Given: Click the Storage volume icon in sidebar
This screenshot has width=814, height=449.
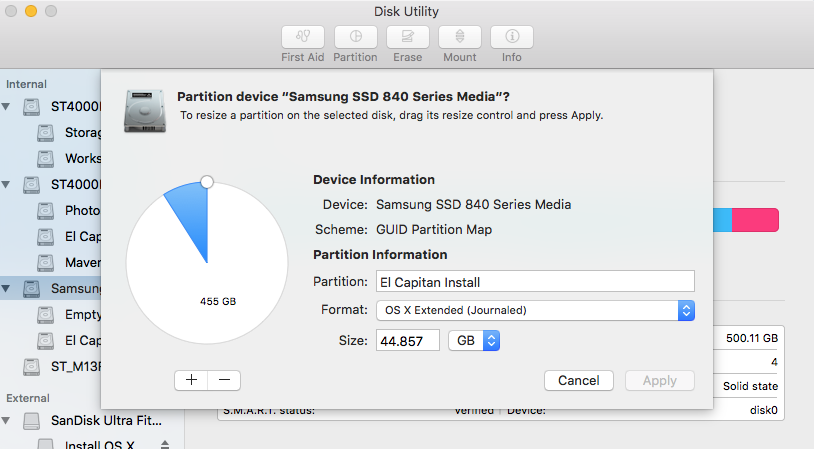Looking at the screenshot, I should tap(46, 133).
